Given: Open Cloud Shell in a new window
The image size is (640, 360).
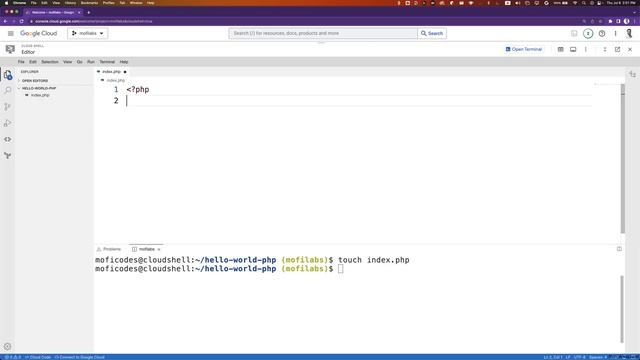Looking at the screenshot, I should (617, 49).
